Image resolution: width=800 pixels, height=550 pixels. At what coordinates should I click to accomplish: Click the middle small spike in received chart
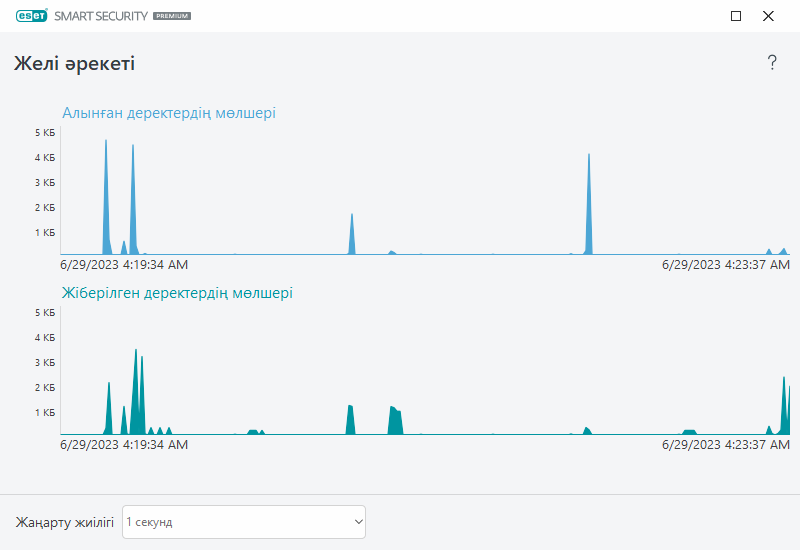352,234
